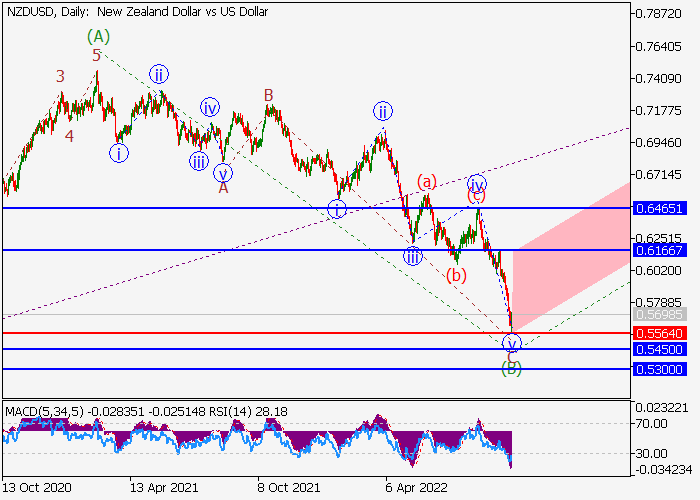Image resolution: width=700 pixels, height=500 pixels.
Task: Click the brown wave 4 label
Action: (69, 135)
